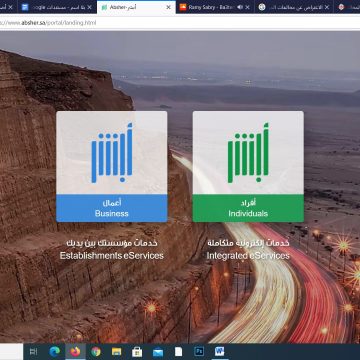Open the Mail app from the taskbar
This screenshot has width=360, height=360.
[x=158, y=352]
